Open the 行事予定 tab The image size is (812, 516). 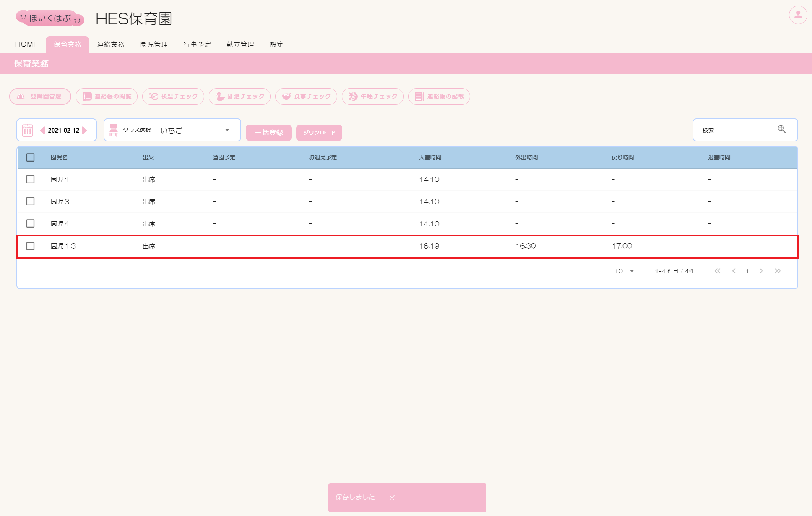197,44
